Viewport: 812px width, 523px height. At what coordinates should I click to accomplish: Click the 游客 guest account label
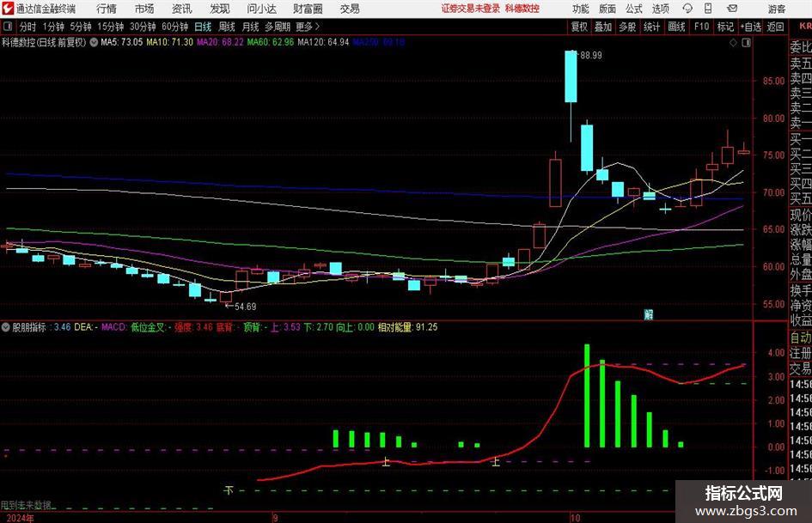[x=776, y=9]
